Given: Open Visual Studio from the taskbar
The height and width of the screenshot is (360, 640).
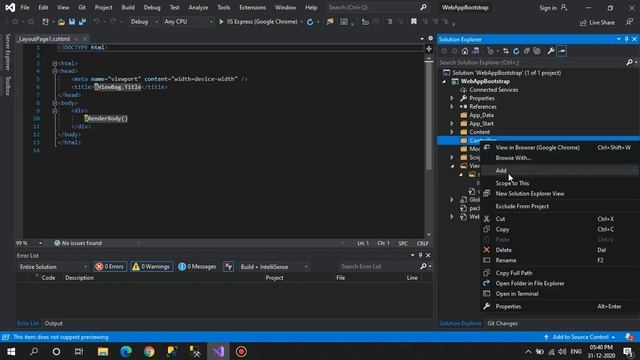Looking at the screenshot, I should 218,351.
